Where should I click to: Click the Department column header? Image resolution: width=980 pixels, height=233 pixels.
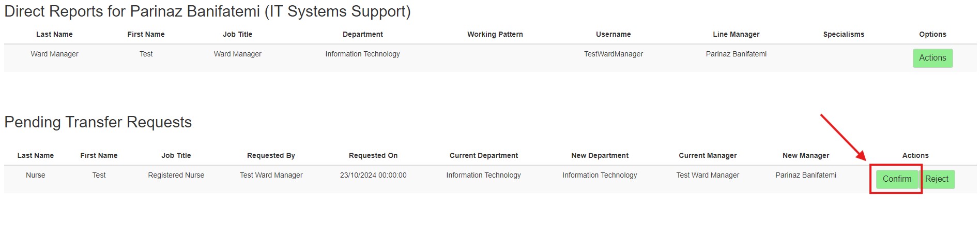(x=363, y=34)
